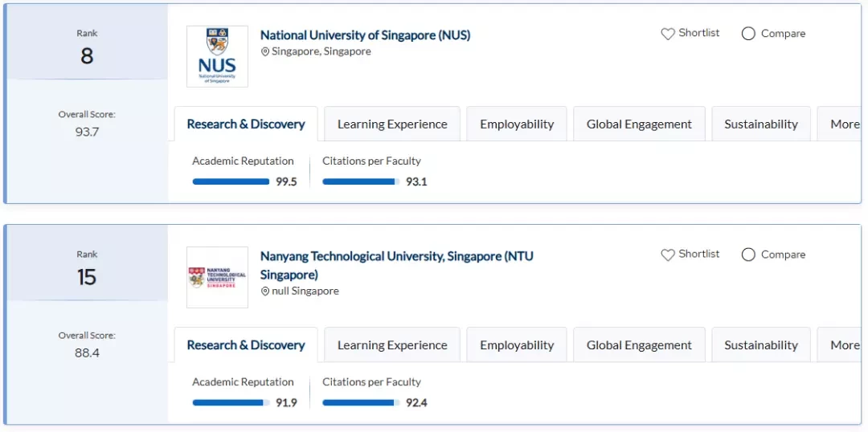The height and width of the screenshot is (432, 868).
Task: Switch to Learning Experience tab for NUS
Action: (x=392, y=124)
